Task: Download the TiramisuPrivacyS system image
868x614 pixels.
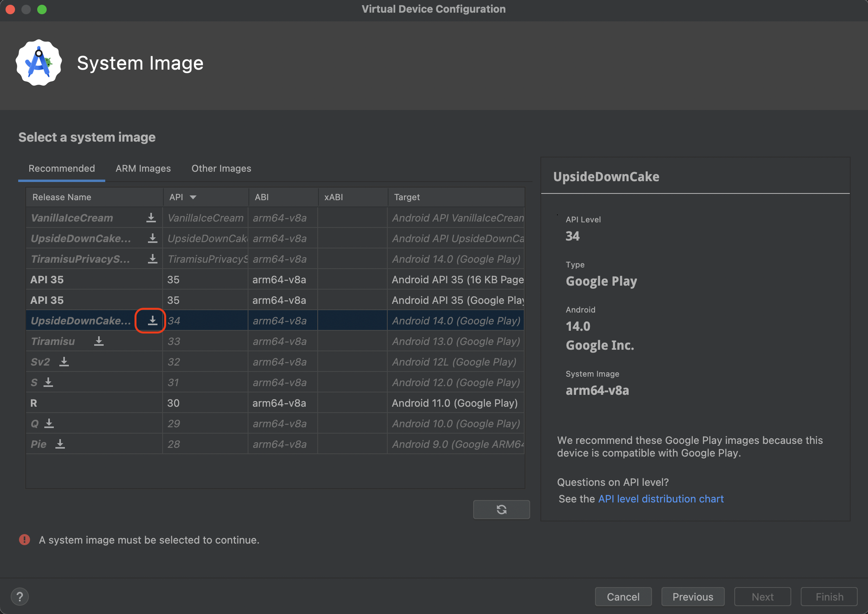Action: 152,259
